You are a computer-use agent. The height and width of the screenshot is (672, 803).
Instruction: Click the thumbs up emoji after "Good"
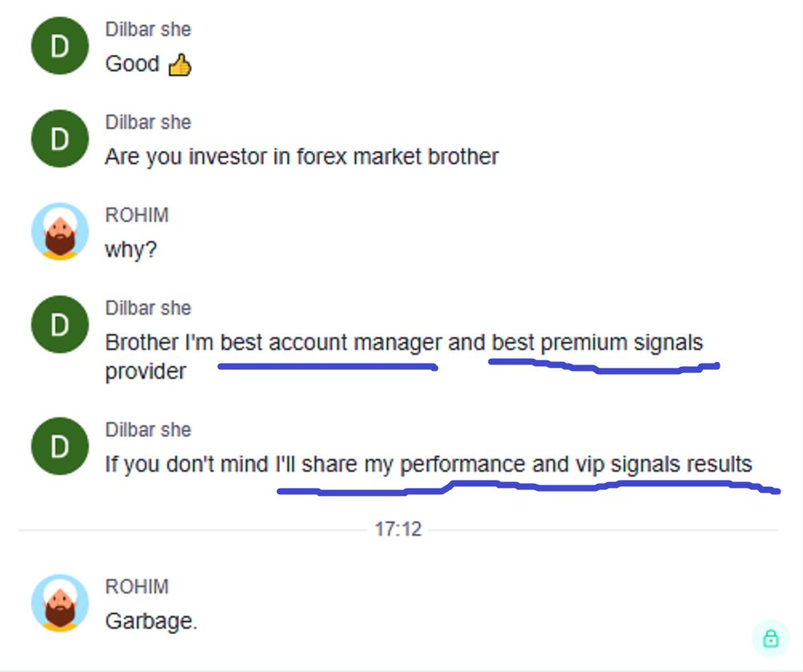[x=180, y=65]
